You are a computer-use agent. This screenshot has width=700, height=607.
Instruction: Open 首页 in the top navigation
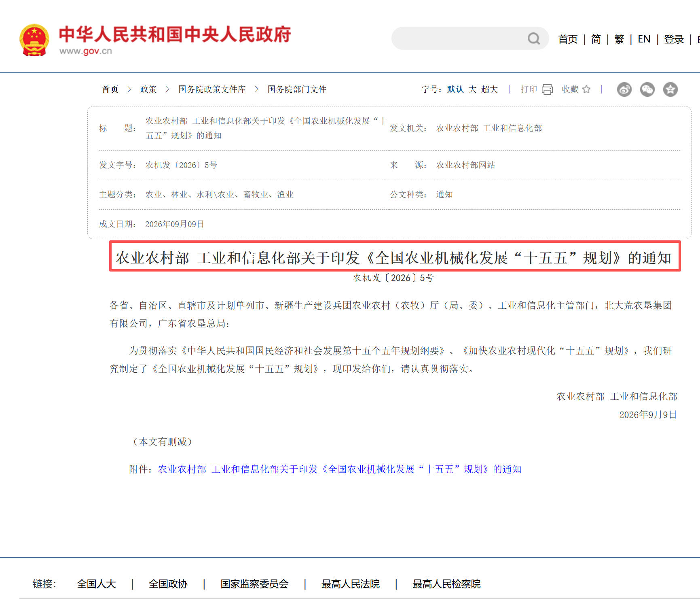[x=568, y=39]
